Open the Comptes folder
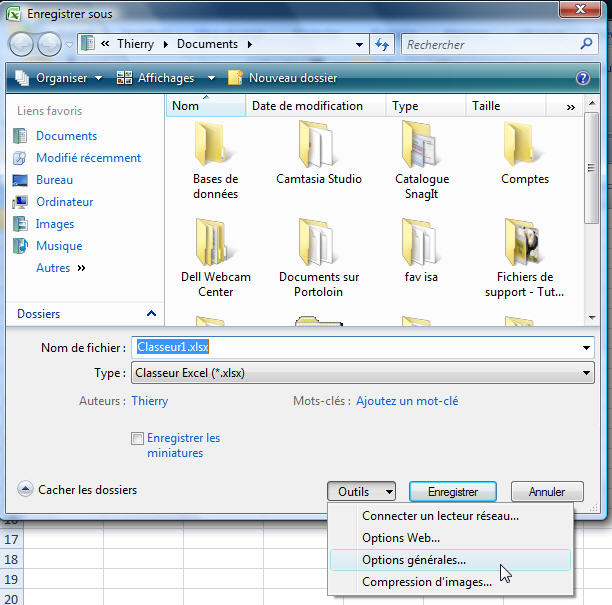612x605 pixels. tap(525, 153)
